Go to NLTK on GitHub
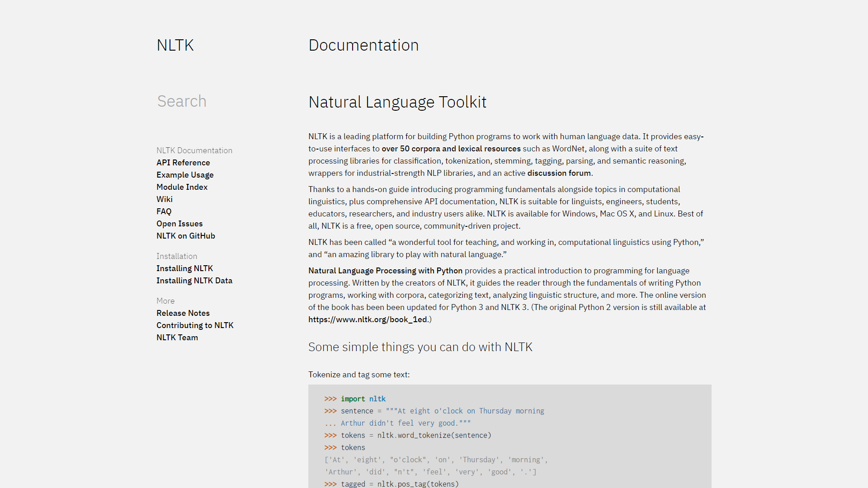868x488 pixels. click(185, 235)
